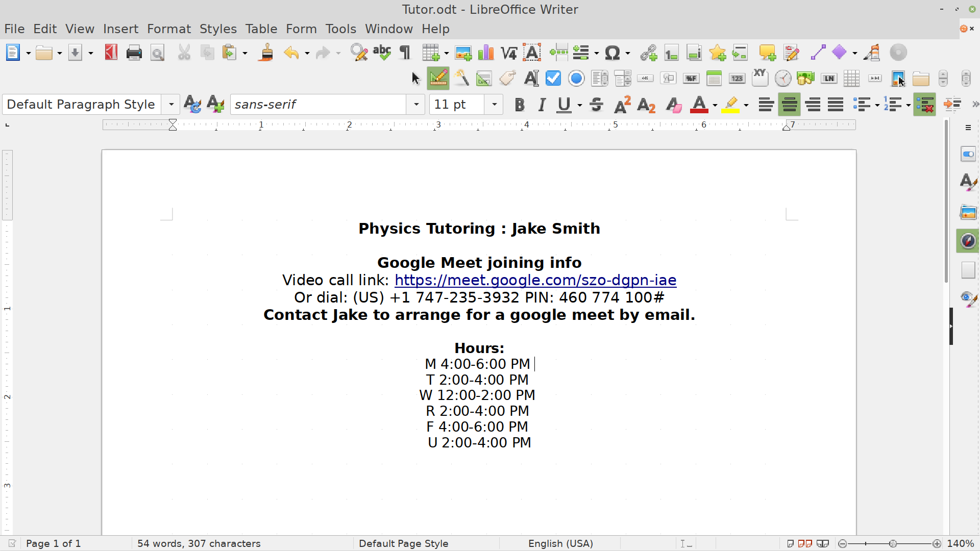Toggle Formatting Marks pilcrow button
The image size is (980, 551).
tap(405, 53)
